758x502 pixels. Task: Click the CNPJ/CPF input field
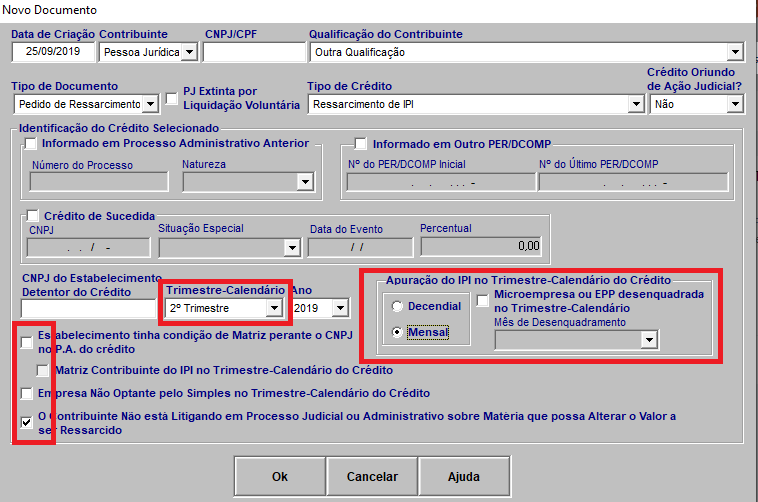(253, 52)
